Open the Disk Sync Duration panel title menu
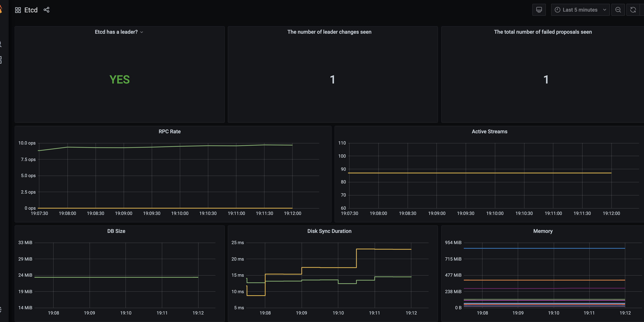The height and width of the screenshot is (322, 644). click(329, 231)
